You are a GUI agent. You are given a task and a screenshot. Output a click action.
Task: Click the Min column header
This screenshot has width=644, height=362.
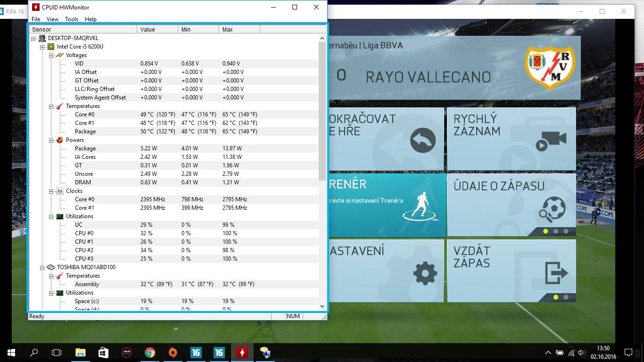click(199, 29)
